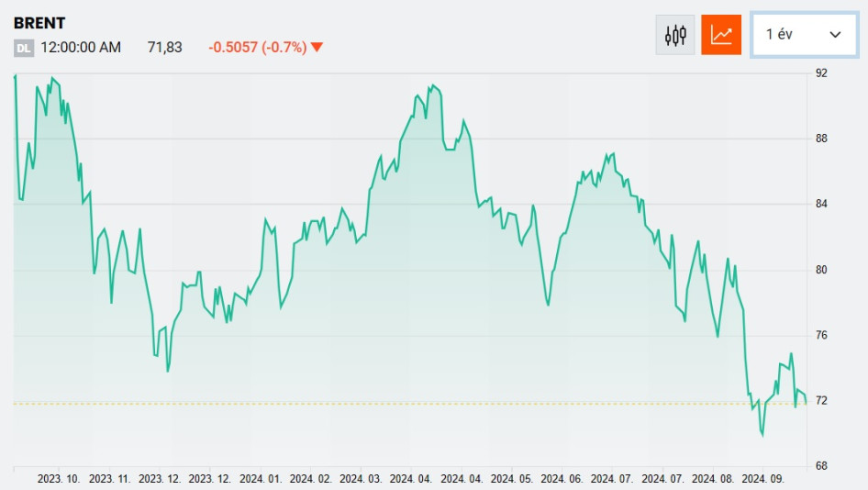Click the 2024. 01. date label
The image size is (868, 490).
click(261, 479)
